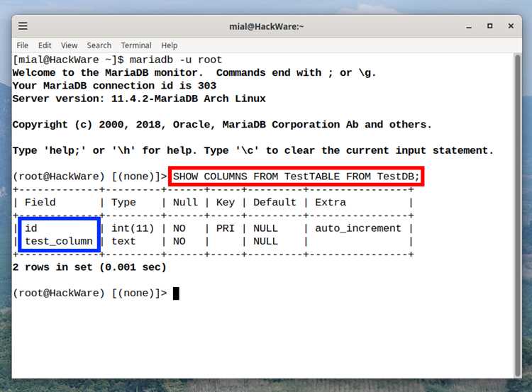Close the terminal window

[511, 26]
